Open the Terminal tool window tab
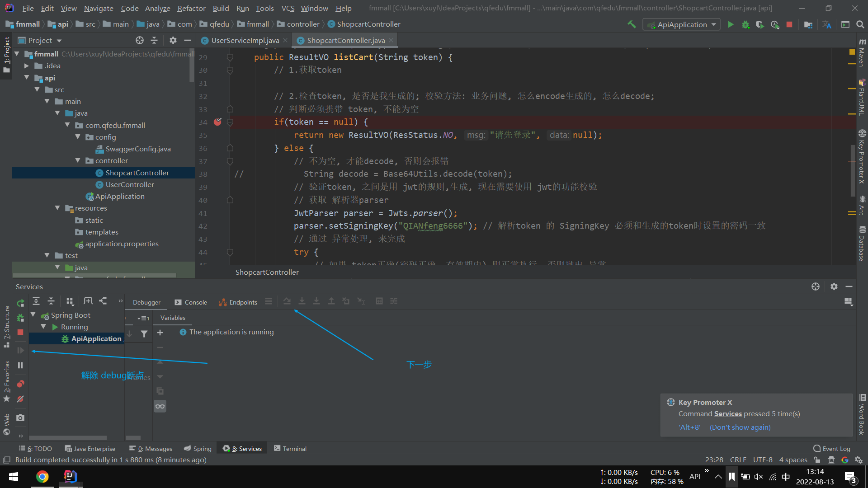 point(290,449)
